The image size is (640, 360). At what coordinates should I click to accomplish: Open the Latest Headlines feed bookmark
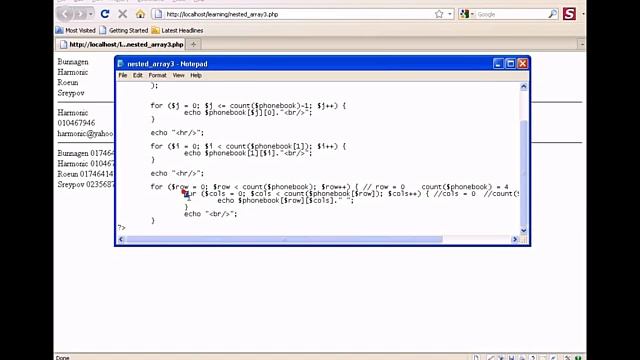pyautogui.click(x=177, y=30)
